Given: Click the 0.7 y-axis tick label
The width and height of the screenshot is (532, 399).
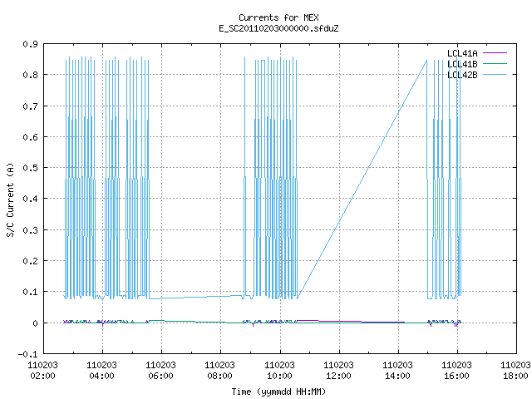Looking at the screenshot, I should click(31, 106).
